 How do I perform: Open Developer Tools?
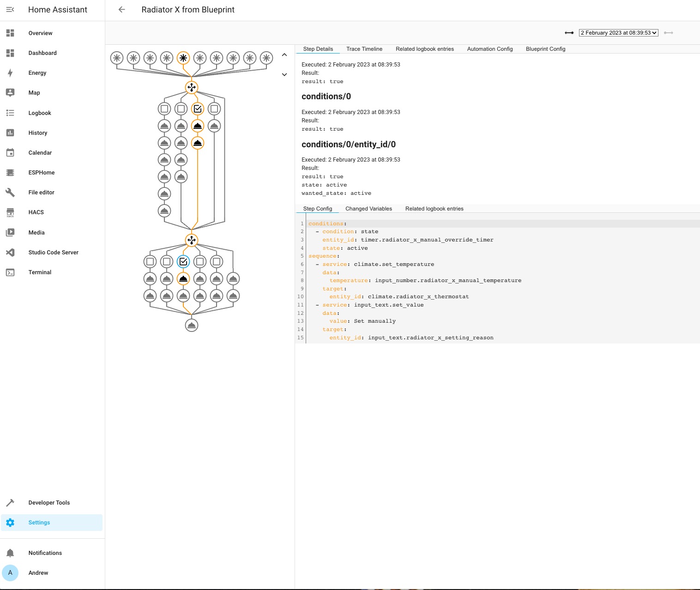coord(49,502)
